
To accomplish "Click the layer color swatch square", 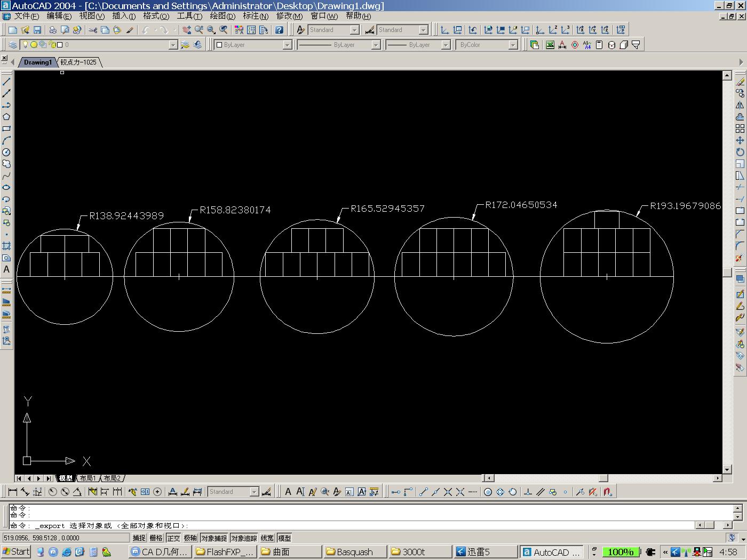I will coord(60,45).
